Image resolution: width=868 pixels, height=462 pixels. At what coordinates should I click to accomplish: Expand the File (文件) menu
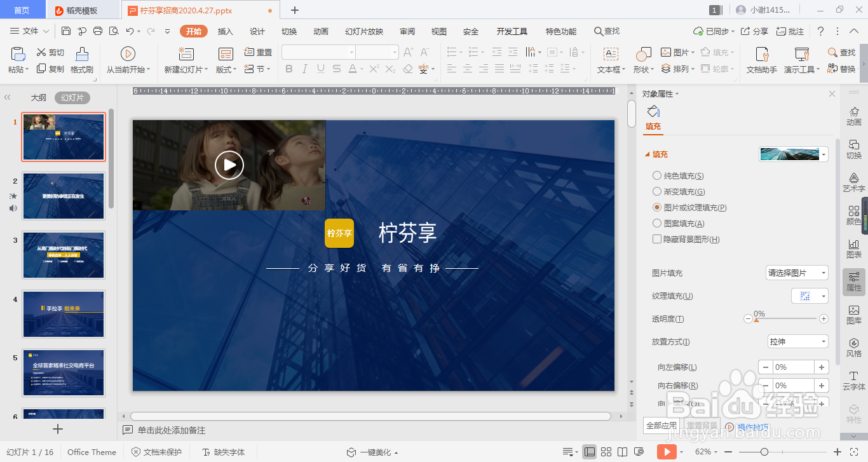coord(29,31)
